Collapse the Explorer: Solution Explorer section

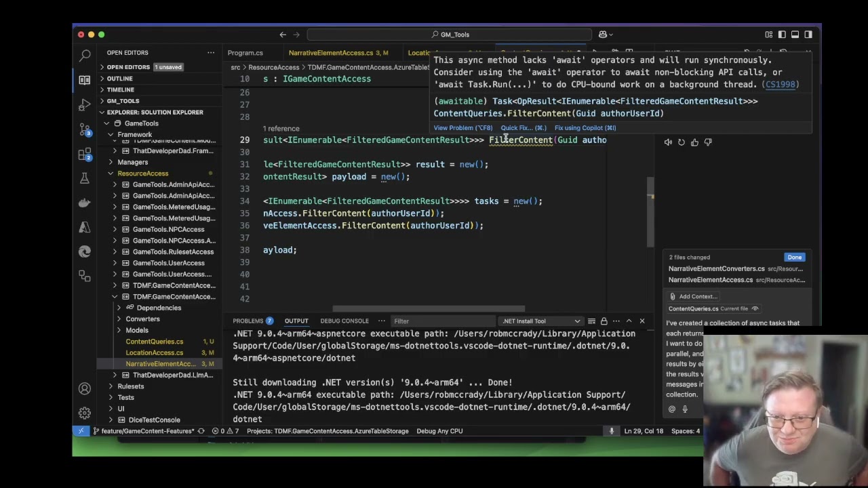pyautogui.click(x=155, y=113)
